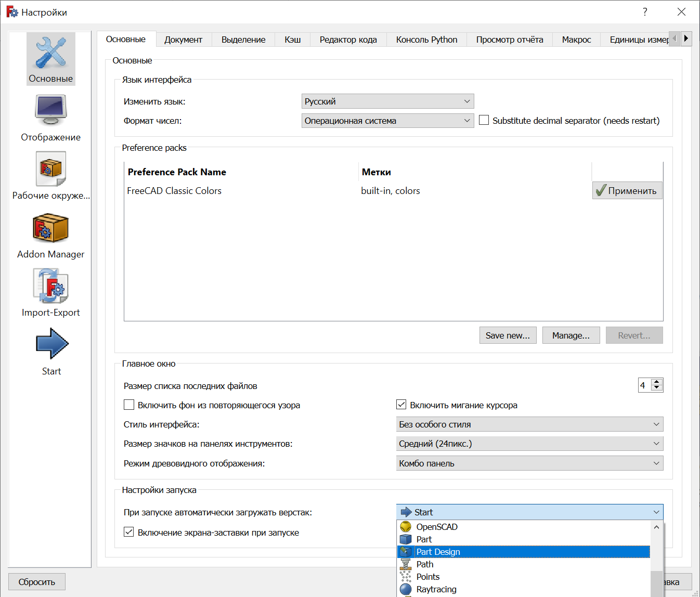Switch to the Просмотр отчёта tab
The width and height of the screenshot is (700, 597).
point(510,40)
